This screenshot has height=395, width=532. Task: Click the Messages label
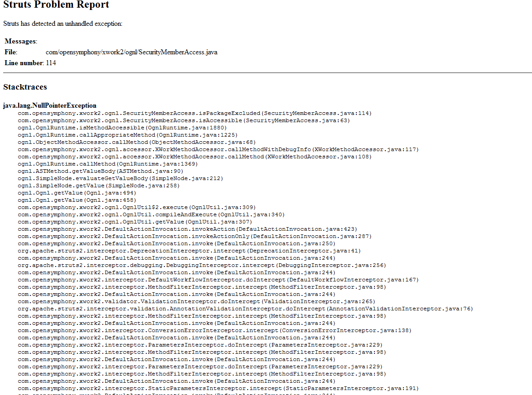[21, 41]
